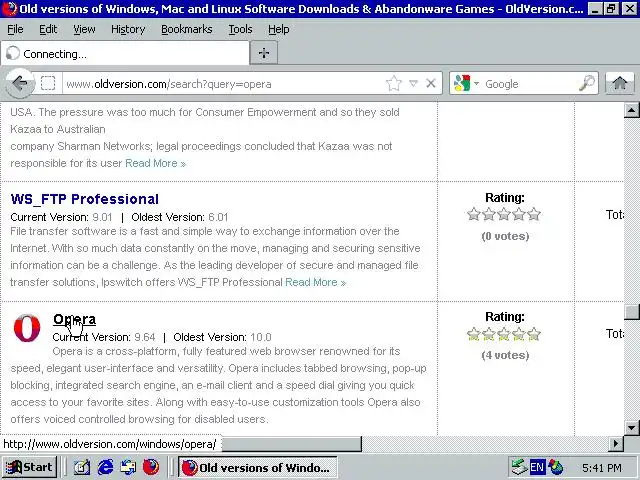Open the View menu
The width and height of the screenshot is (640, 480).
84,29
